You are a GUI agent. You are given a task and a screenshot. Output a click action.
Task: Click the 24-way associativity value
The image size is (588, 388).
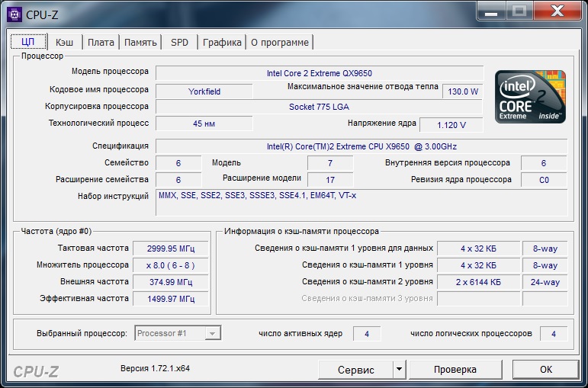pos(545,282)
